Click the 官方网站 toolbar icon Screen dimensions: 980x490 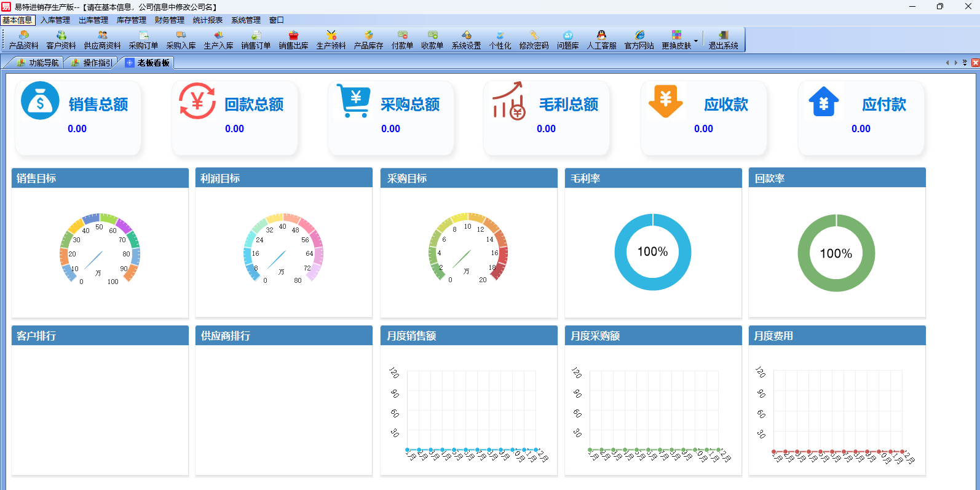(639, 40)
